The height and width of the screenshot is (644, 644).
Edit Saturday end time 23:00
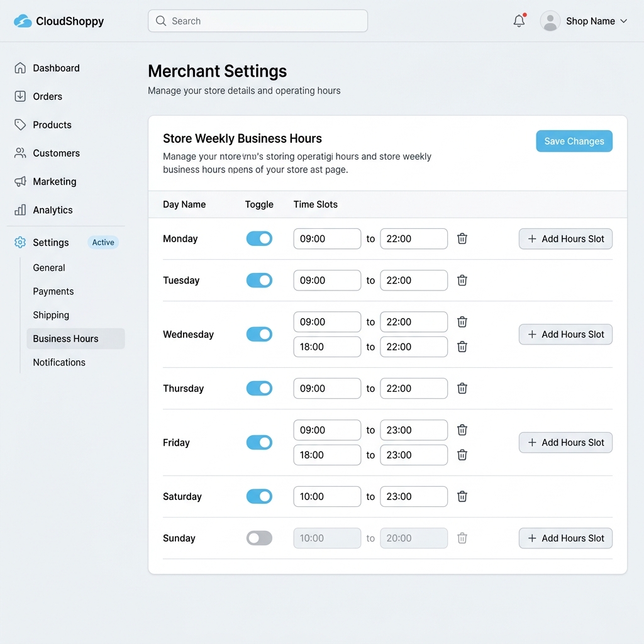tap(414, 496)
